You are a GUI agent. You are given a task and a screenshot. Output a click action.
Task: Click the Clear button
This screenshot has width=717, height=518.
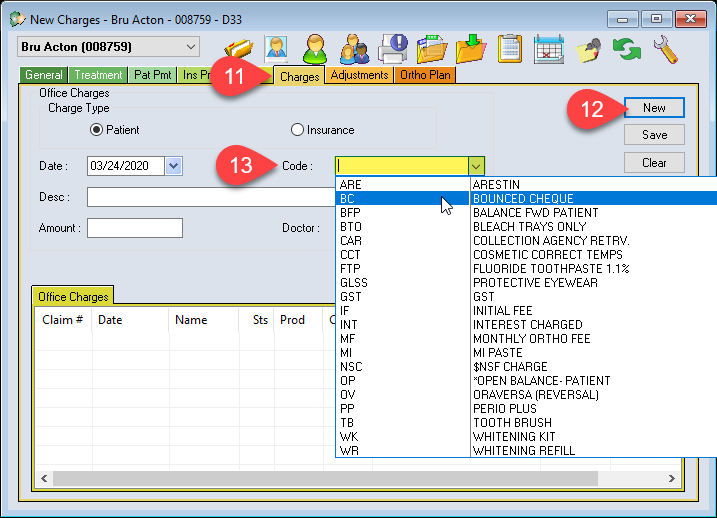pyautogui.click(x=654, y=163)
